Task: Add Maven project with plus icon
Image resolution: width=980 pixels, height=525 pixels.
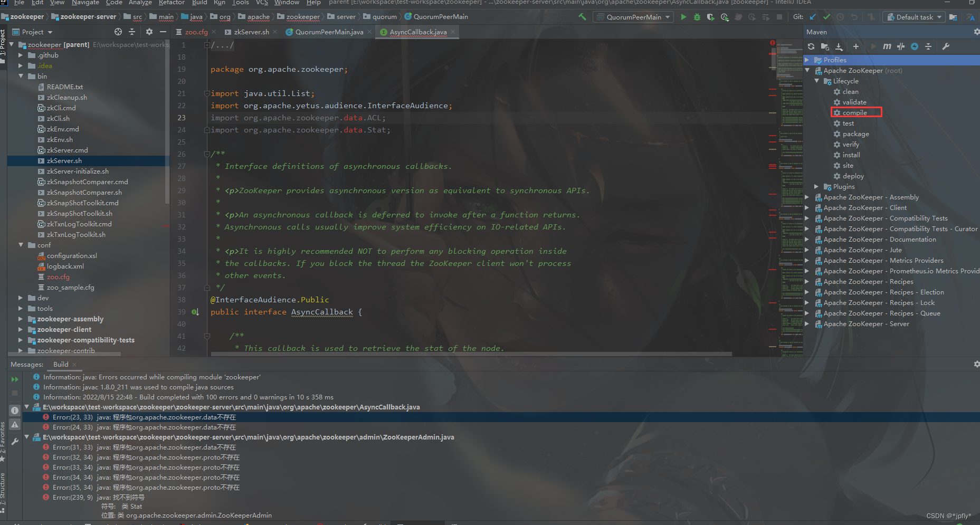Action: click(855, 46)
